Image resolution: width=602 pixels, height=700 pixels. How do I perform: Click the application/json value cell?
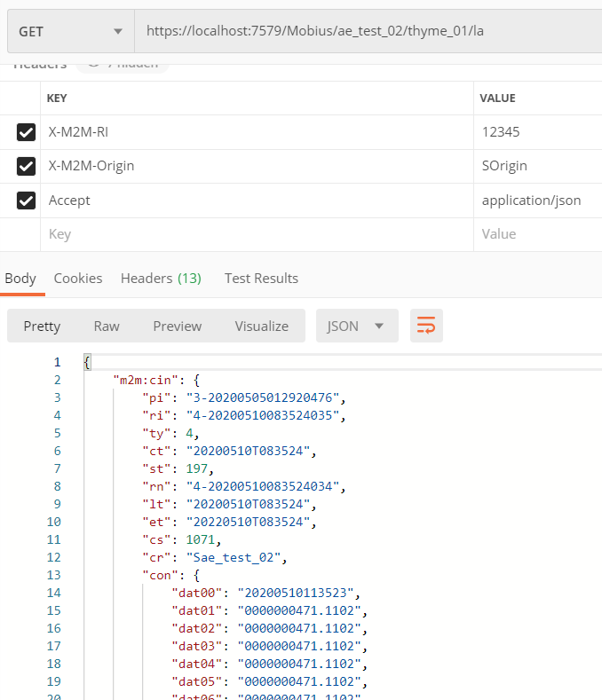tap(532, 201)
